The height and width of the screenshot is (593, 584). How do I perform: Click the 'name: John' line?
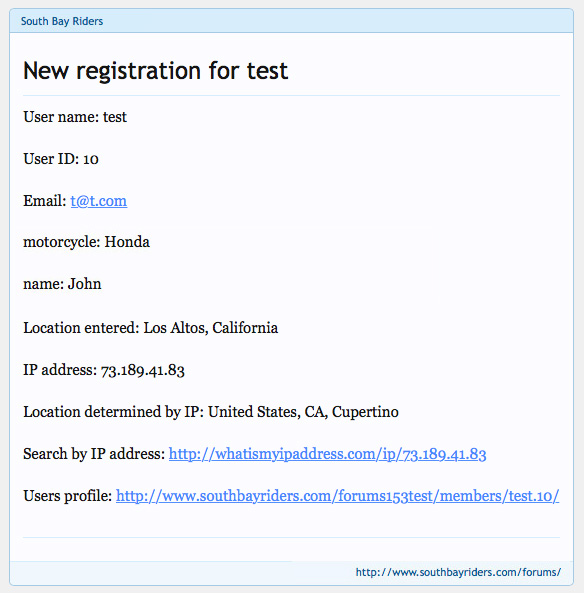point(62,284)
